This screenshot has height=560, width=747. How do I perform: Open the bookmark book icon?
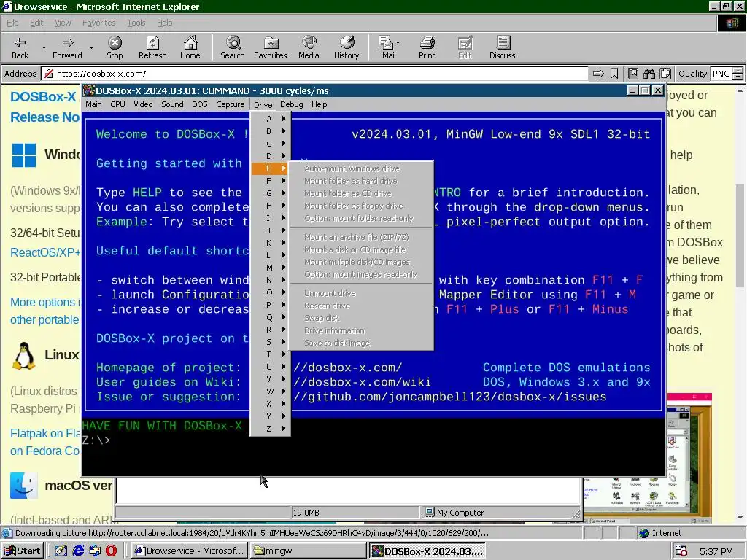click(x=633, y=74)
